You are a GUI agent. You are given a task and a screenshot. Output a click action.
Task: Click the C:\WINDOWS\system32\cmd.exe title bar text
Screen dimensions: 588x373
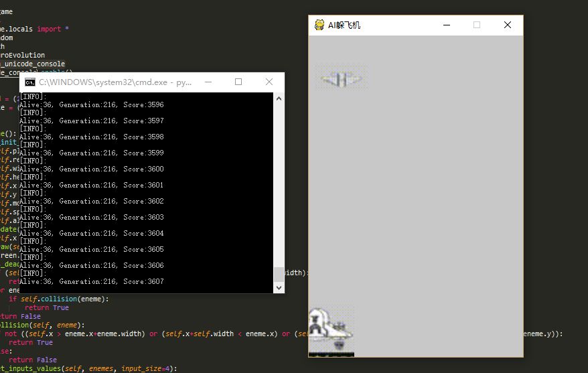pyautogui.click(x=115, y=82)
